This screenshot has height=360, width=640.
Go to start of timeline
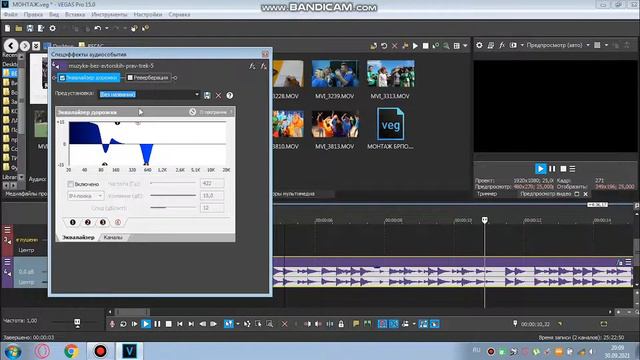(180, 324)
